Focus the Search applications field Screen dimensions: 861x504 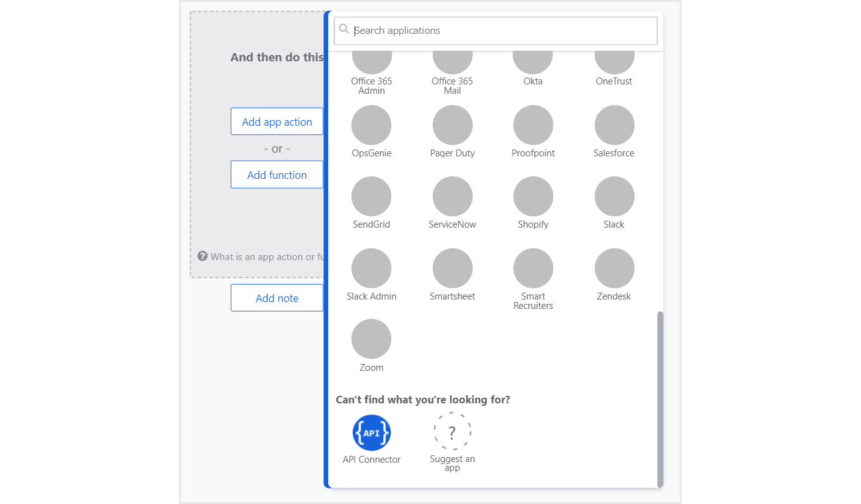pos(496,31)
